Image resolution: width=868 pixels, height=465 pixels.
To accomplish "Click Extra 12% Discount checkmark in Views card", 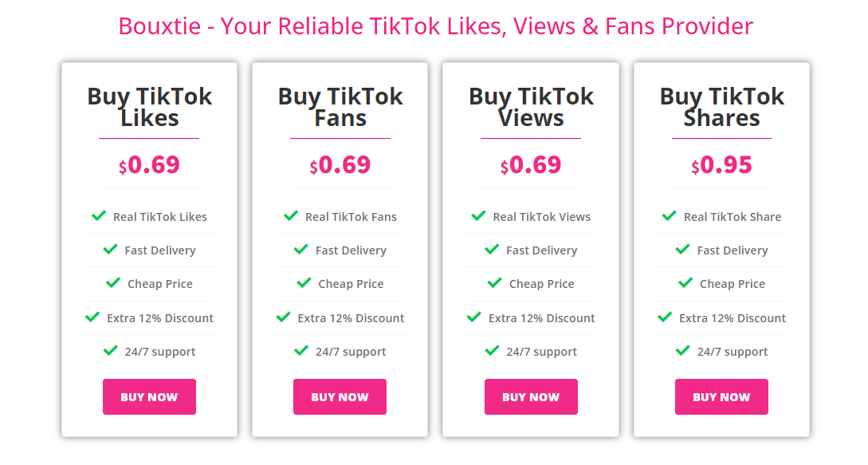I will (x=474, y=317).
